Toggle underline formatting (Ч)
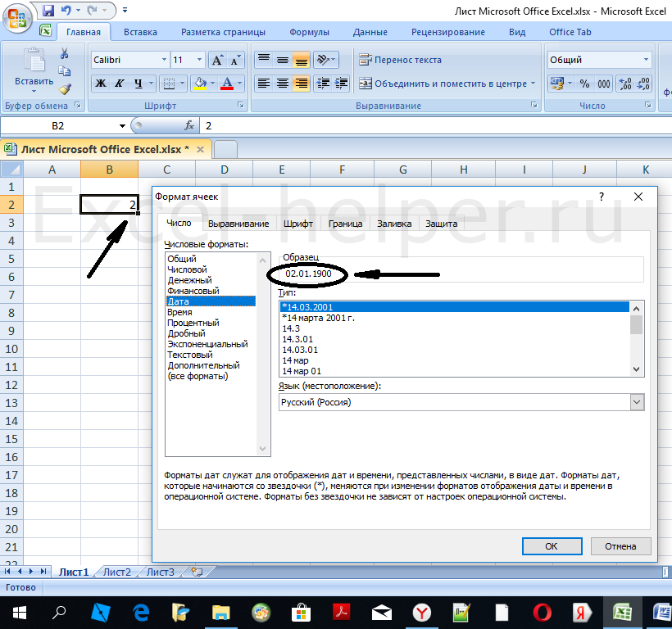This screenshot has width=672, height=629. (x=138, y=84)
